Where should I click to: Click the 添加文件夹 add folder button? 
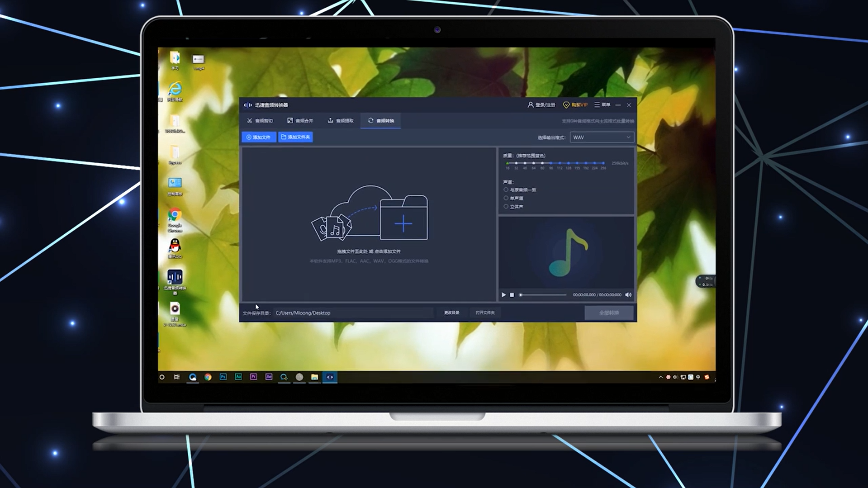pyautogui.click(x=295, y=137)
